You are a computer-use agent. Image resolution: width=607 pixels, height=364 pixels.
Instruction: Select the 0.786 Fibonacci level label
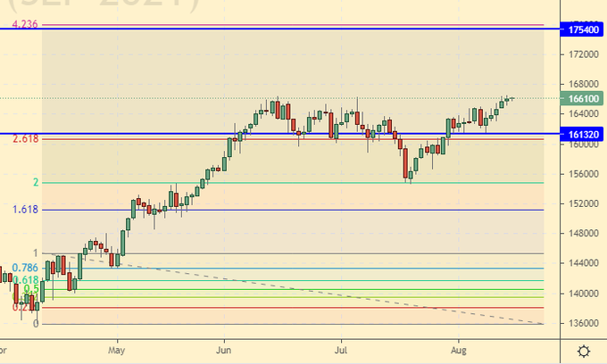[x=25, y=268]
